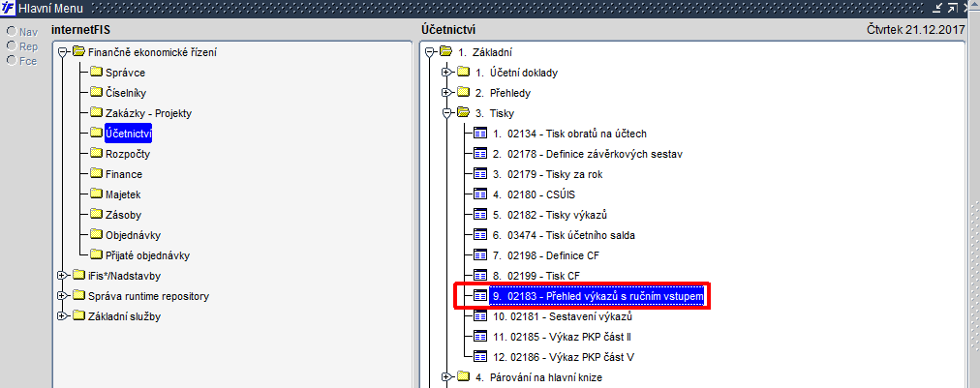The width and height of the screenshot is (980, 388).
Task: Open 02183 - Přehled výkazů s ručním vstupem
Action: pos(598,295)
